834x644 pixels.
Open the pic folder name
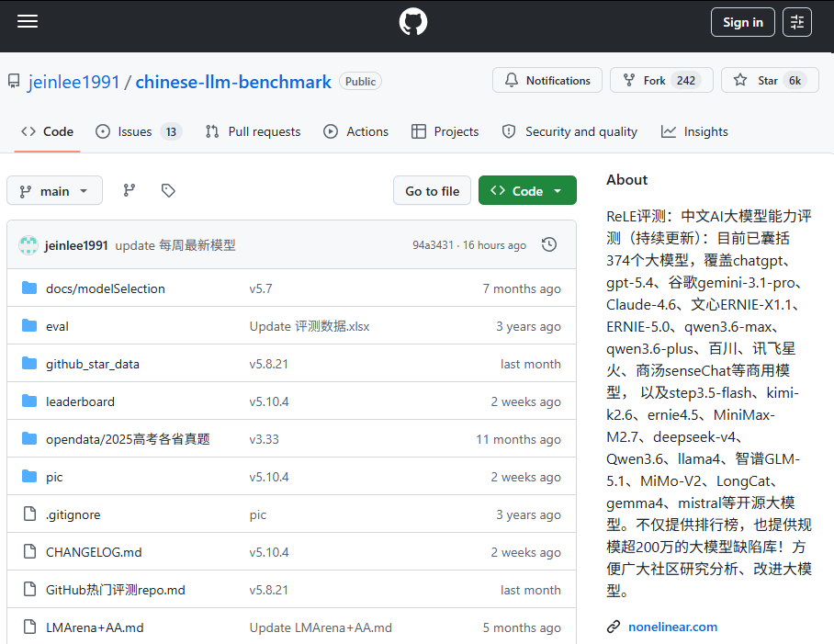tap(54, 477)
